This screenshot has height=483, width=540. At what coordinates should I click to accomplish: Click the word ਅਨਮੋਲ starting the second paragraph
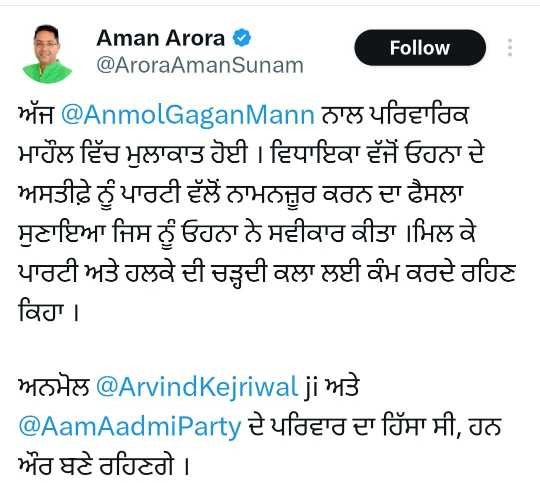point(54,387)
